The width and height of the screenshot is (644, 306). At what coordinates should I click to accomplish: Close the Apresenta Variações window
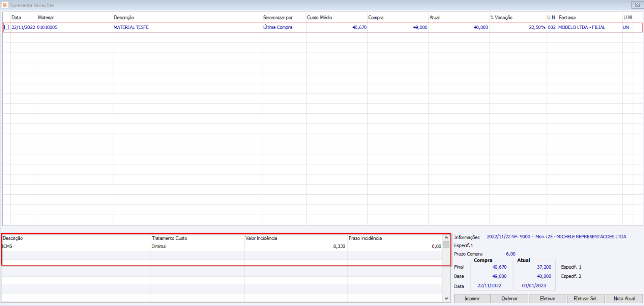pyautogui.click(x=637, y=5)
